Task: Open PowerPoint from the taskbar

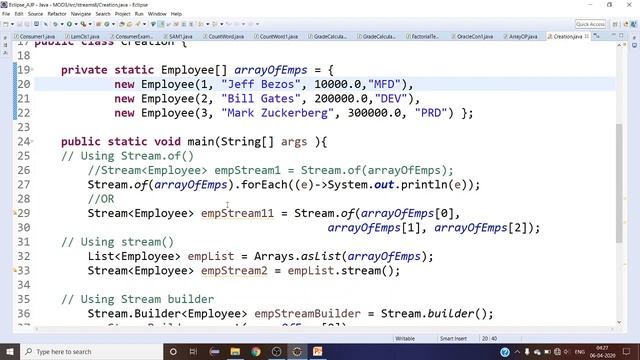Action: pyautogui.click(x=318, y=351)
